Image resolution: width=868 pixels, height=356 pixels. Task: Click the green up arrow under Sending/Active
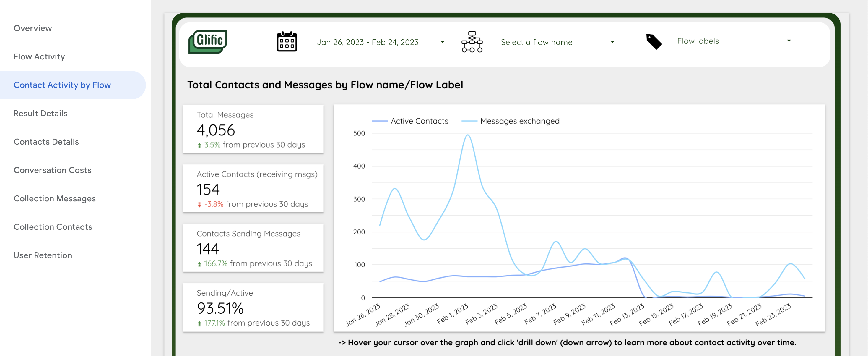tap(199, 323)
